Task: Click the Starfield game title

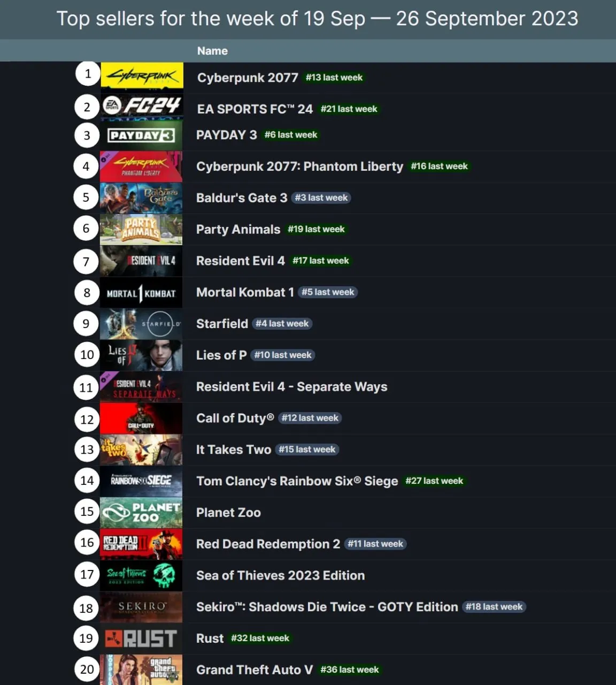Action: click(x=222, y=324)
